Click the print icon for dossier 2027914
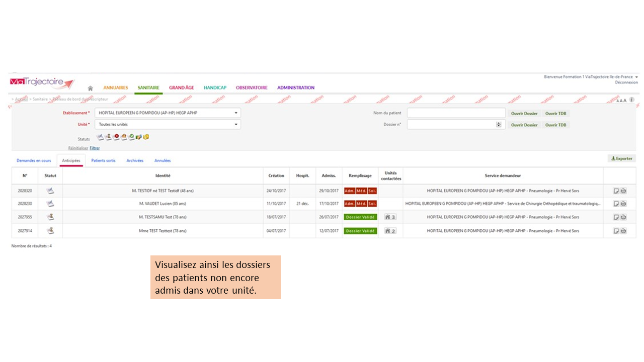The image size is (644, 362). [x=623, y=231]
